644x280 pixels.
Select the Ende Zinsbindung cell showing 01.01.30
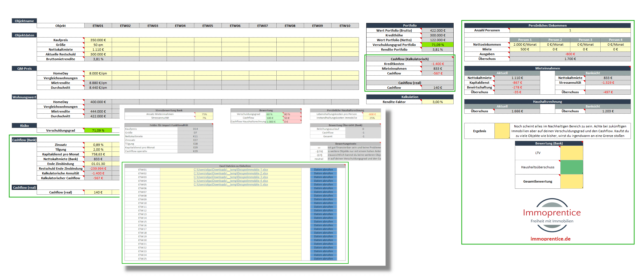click(x=98, y=164)
